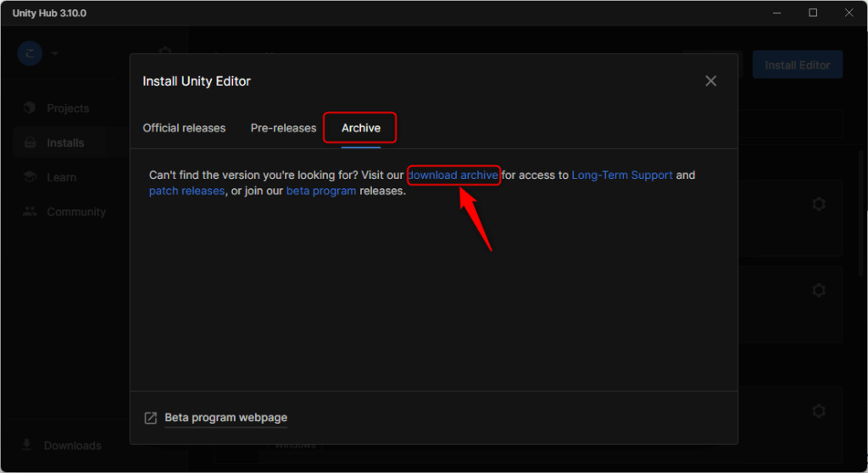Open Downloads using the download arrow icon

point(27,445)
